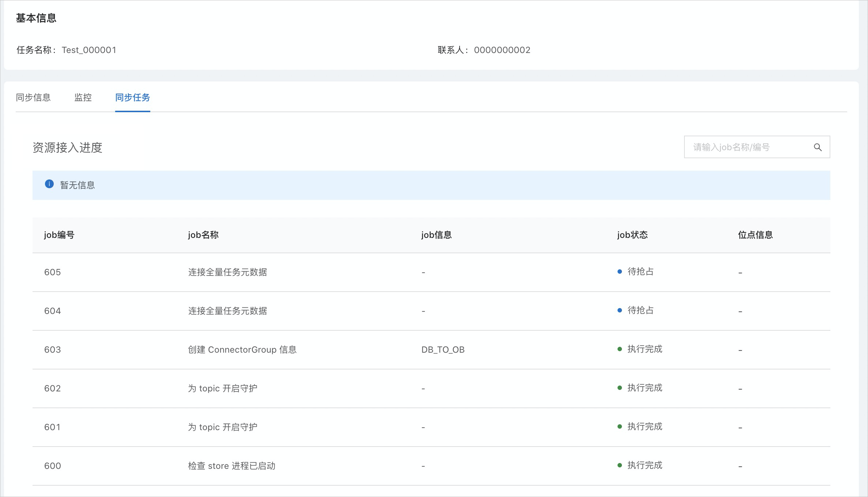Click 执行完成 status for job 603

(645, 349)
